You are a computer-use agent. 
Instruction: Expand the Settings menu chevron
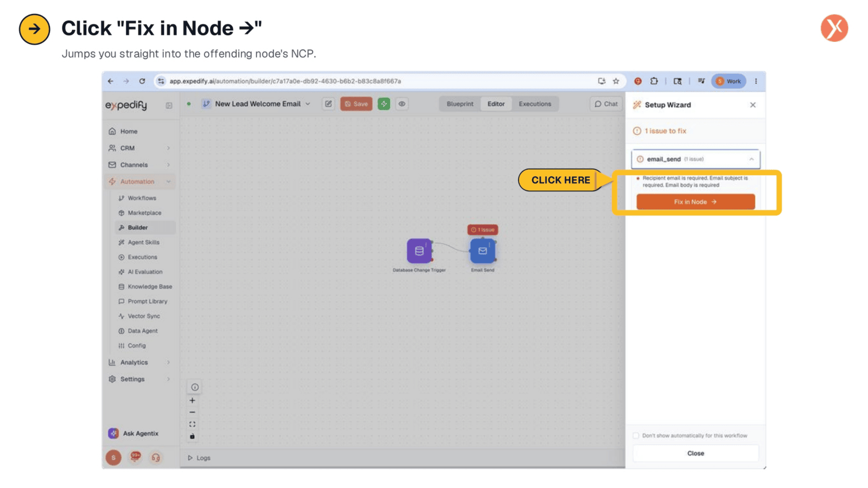pyautogui.click(x=169, y=379)
